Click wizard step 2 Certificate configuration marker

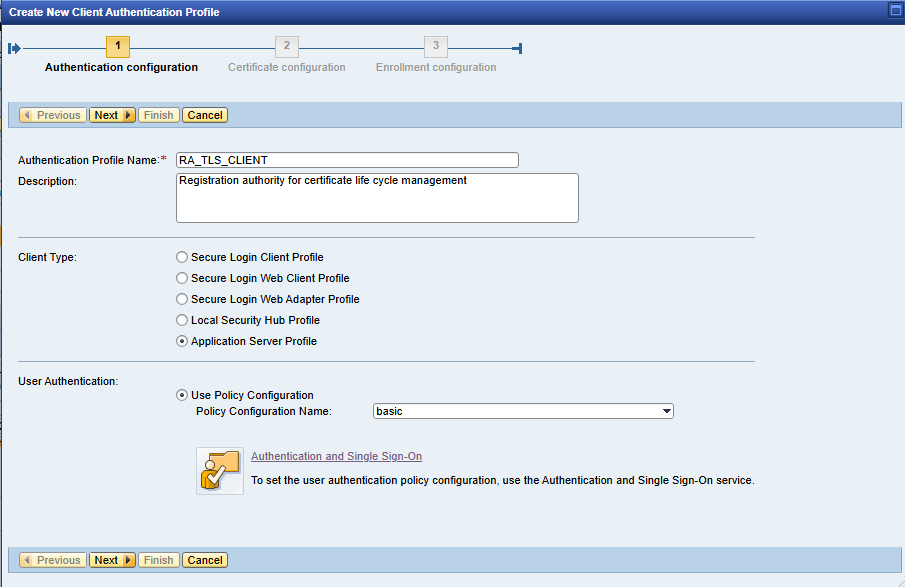pos(287,46)
